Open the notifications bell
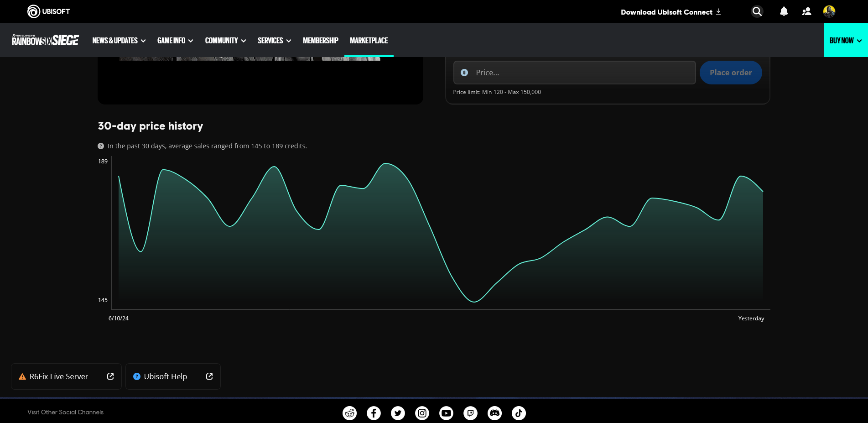The image size is (868, 423). pos(784,11)
